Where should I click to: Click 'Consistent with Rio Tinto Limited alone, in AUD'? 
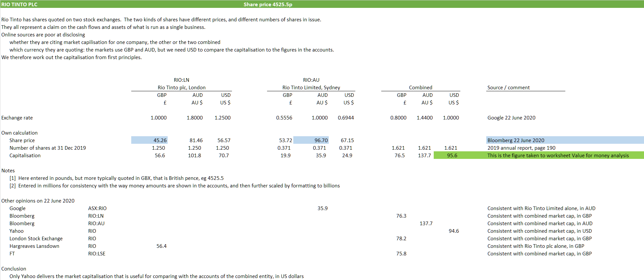541,208
